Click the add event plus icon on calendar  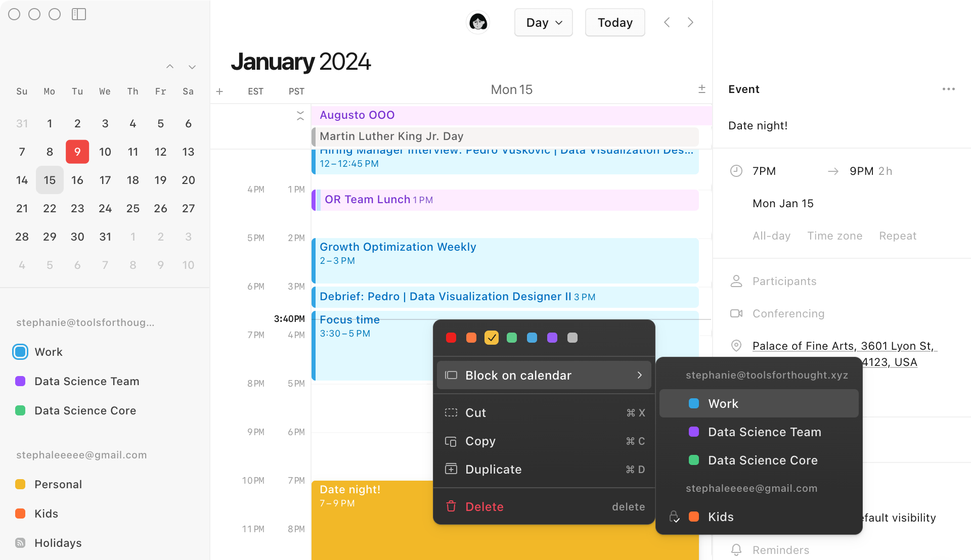tap(220, 91)
